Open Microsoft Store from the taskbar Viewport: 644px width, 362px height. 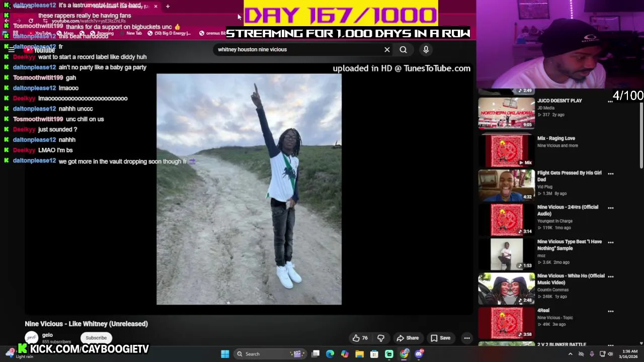[x=374, y=354]
